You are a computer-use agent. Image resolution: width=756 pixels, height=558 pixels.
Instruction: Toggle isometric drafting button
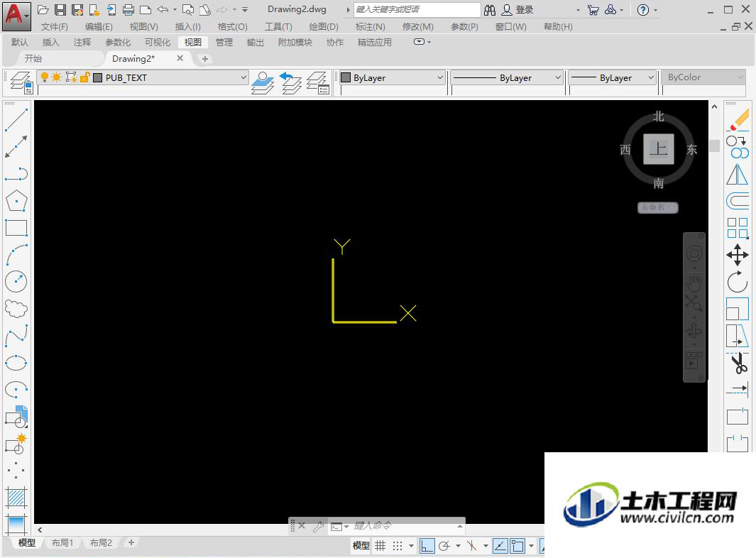[x=472, y=545]
